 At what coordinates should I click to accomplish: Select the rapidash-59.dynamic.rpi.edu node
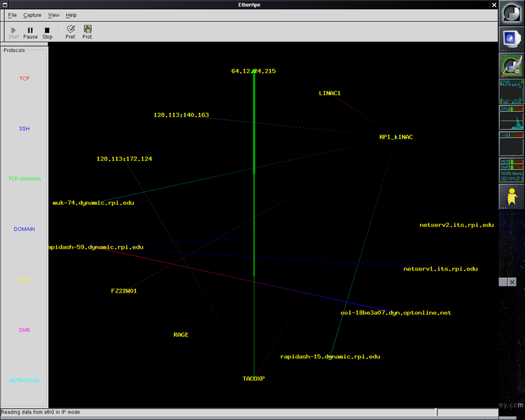pos(96,247)
